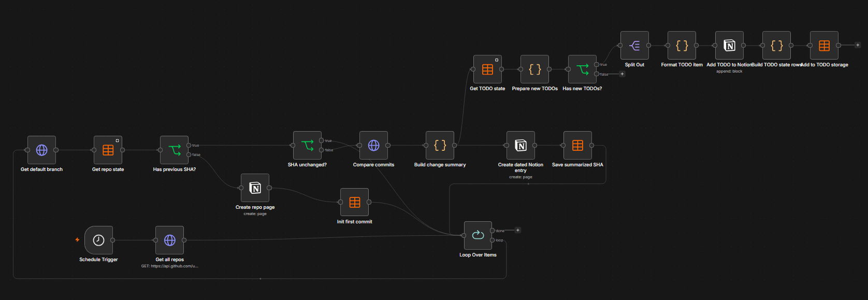The width and height of the screenshot is (868, 300).
Task: Click the Has previous SHA? true output connector
Action: (x=189, y=145)
